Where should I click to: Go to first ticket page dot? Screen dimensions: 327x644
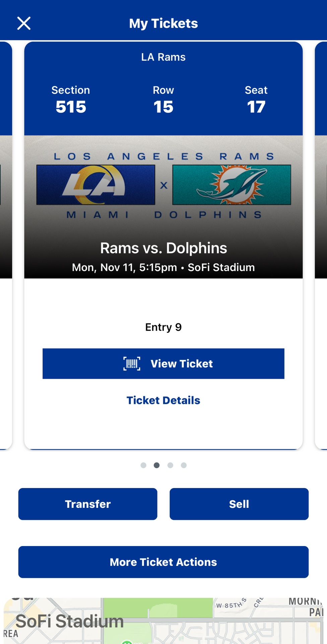click(143, 465)
